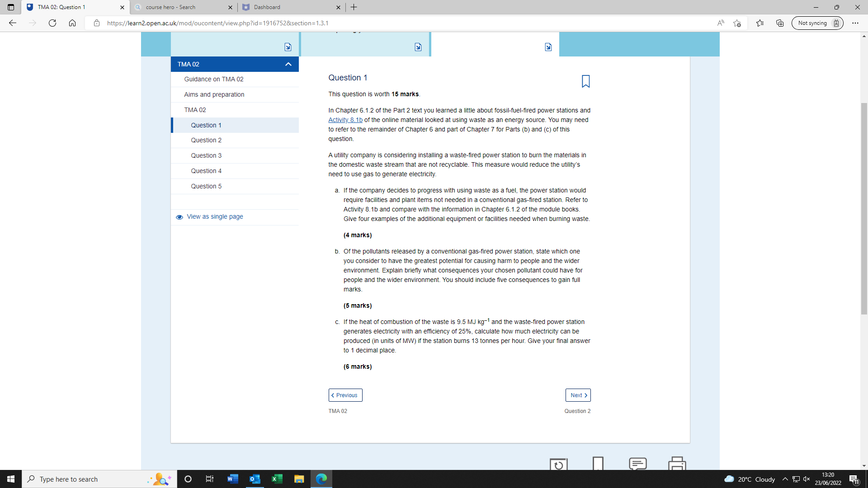
Task: Open the comments icon at page bottom
Action: pos(638,464)
